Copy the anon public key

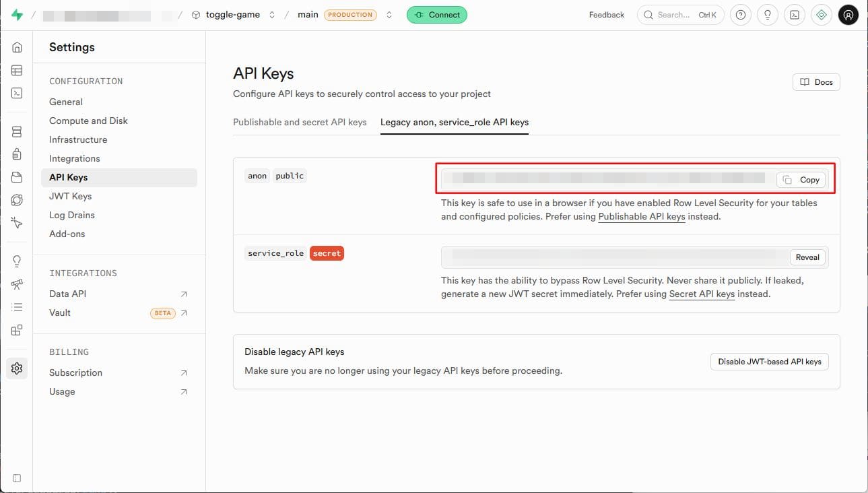click(801, 180)
